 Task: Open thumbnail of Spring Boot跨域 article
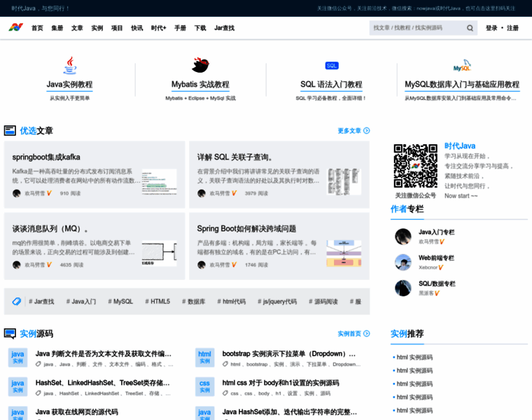click(x=344, y=253)
